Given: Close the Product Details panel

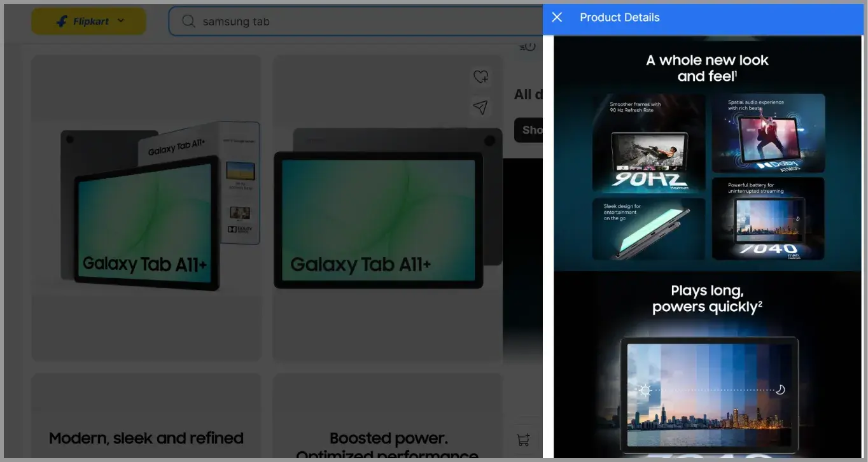Looking at the screenshot, I should point(557,17).
